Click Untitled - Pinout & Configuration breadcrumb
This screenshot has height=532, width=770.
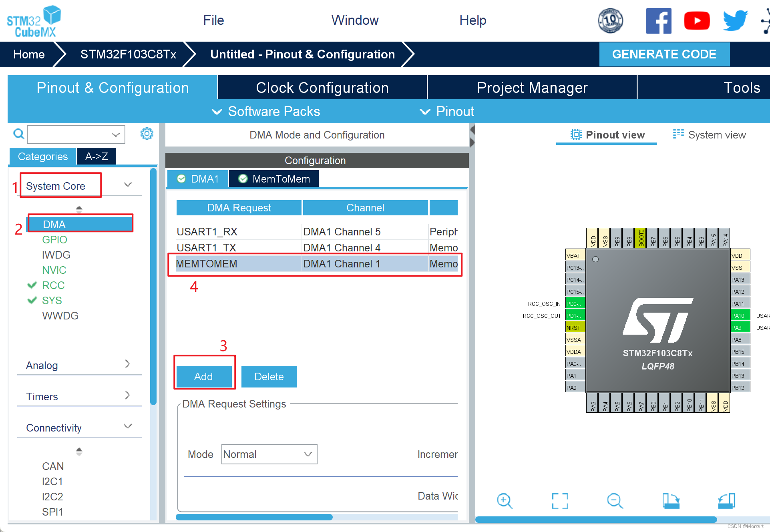[x=303, y=54]
